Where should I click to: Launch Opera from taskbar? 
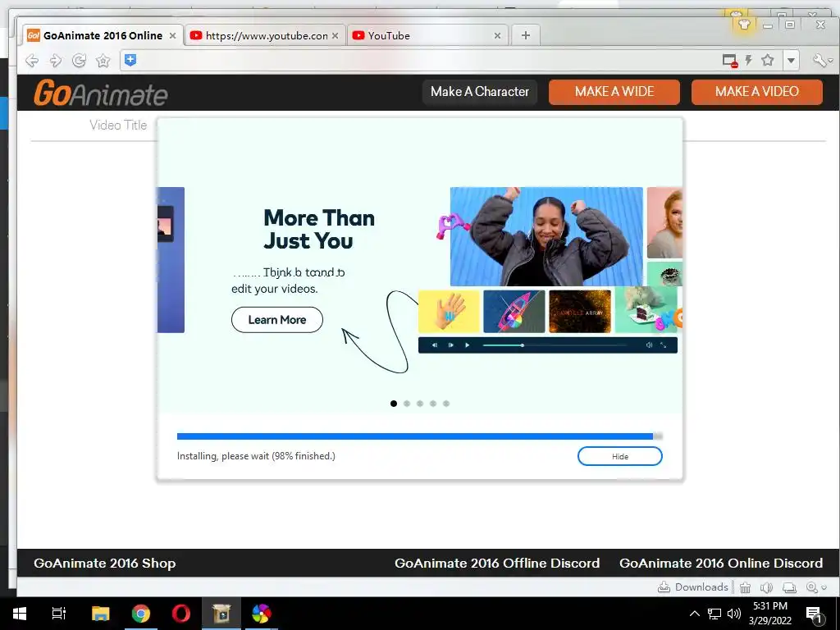[x=181, y=614]
